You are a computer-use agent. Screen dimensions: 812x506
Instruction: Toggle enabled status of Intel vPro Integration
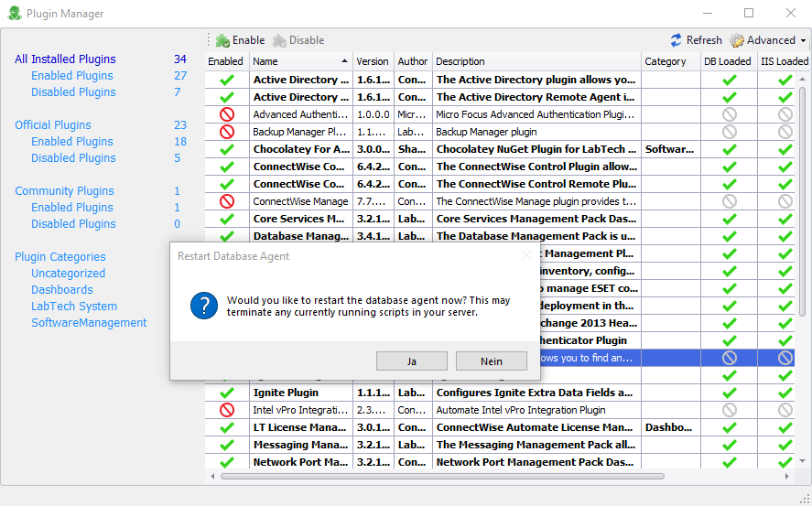tap(227, 410)
